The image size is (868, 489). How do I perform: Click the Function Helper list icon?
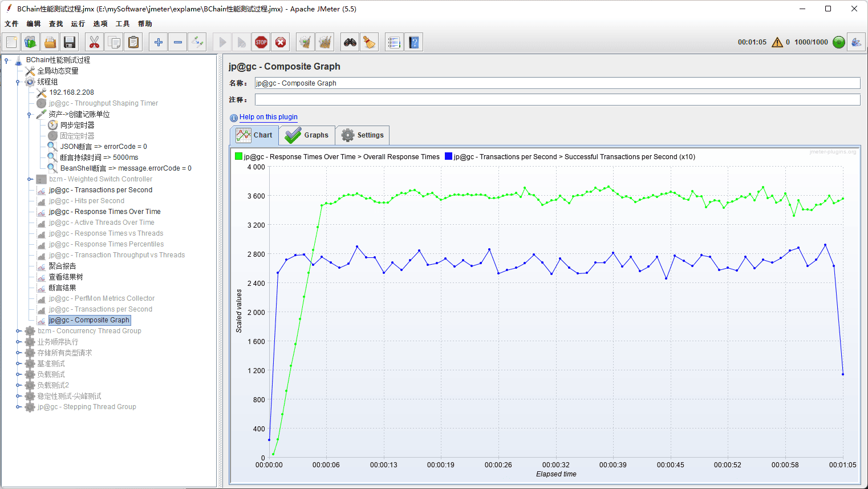(394, 42)
